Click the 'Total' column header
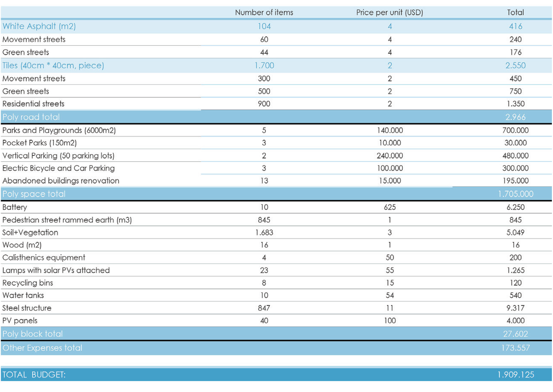 click(515, 12)
